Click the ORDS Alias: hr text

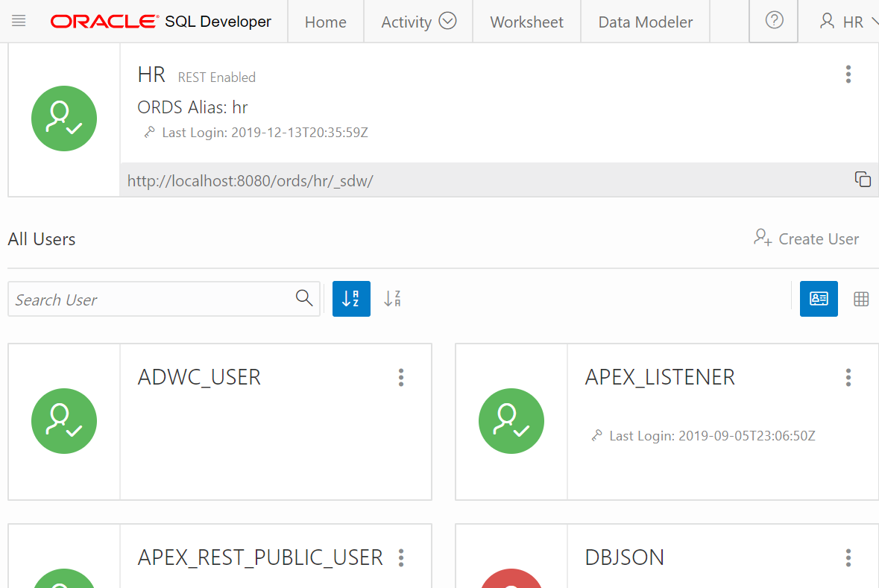[192, 107]
